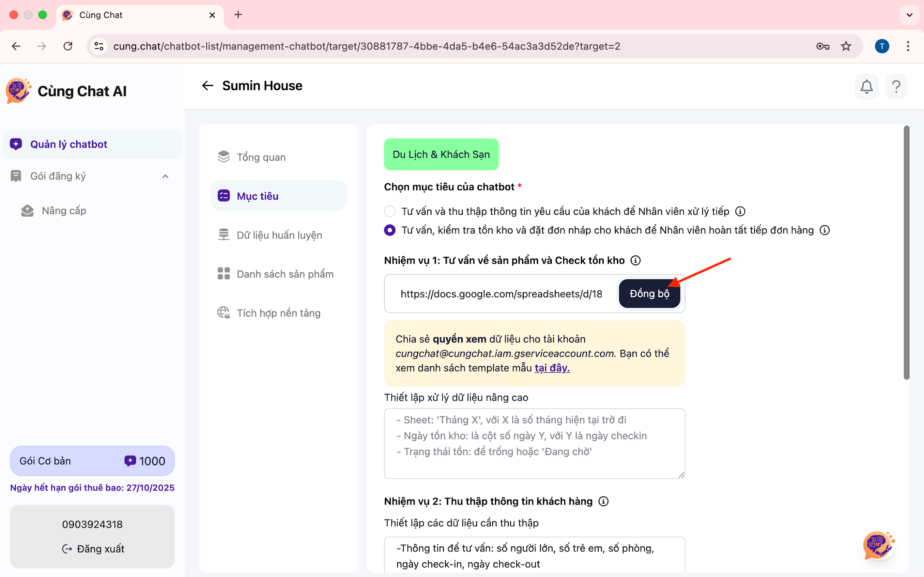
Task: Collapse the Gói đăng ký section
Action: 165,176
